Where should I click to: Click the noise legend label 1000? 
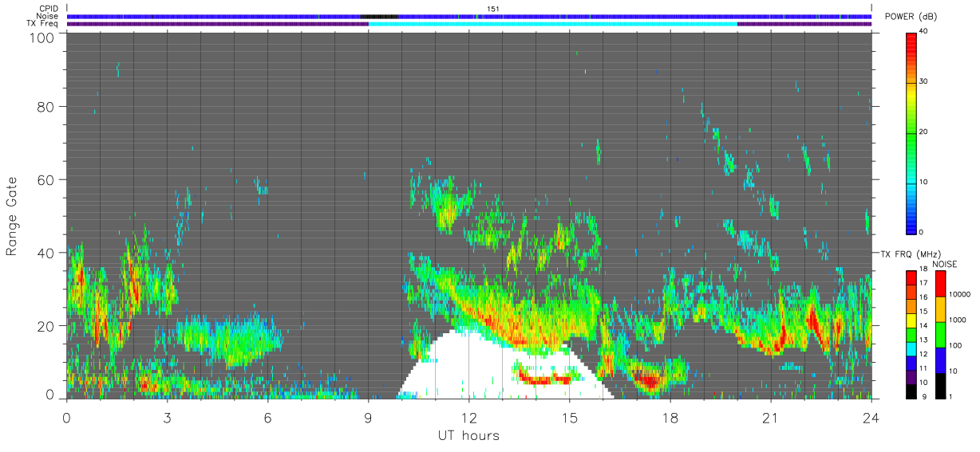pyautogui.click(x=959, y=320)
